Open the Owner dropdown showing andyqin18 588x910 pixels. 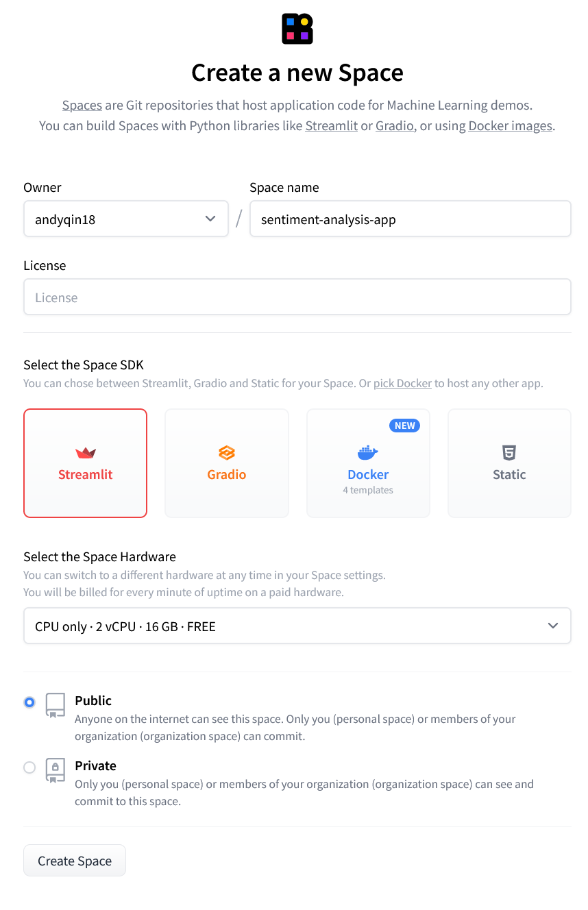[x=126, y=219]
